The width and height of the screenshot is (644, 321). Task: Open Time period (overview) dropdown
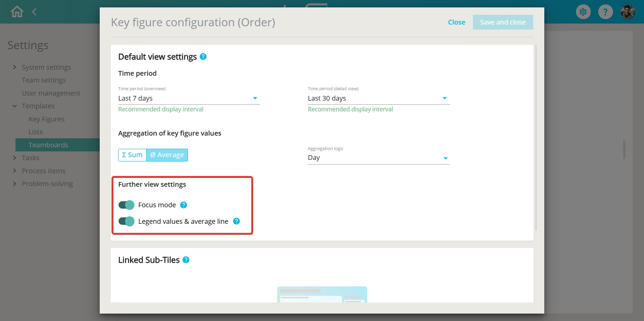click(x=189, y=98)
